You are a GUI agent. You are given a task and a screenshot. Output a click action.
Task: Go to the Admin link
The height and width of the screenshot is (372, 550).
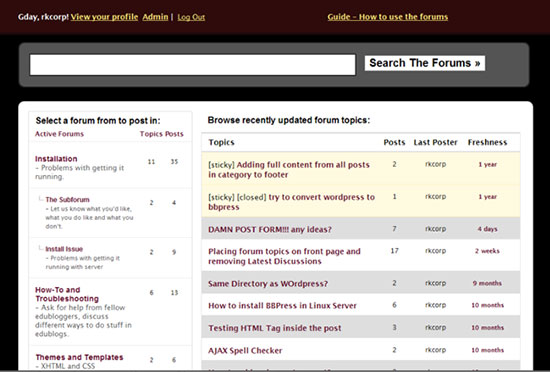coord(155,17)
